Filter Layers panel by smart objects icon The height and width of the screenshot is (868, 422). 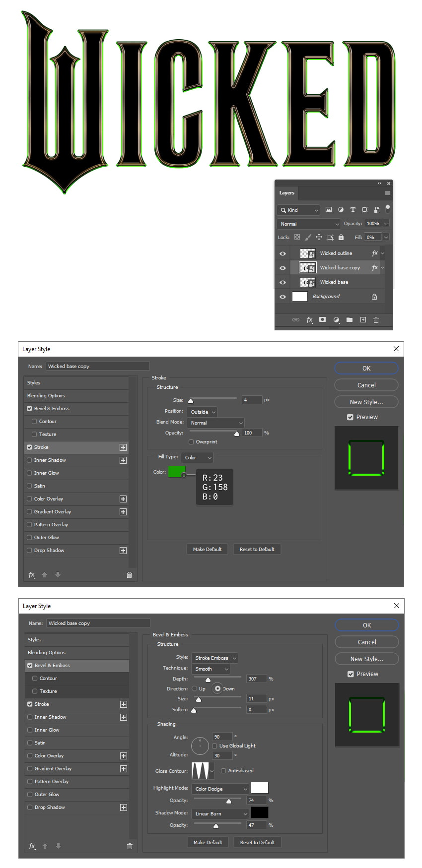[x=377, y=210]
